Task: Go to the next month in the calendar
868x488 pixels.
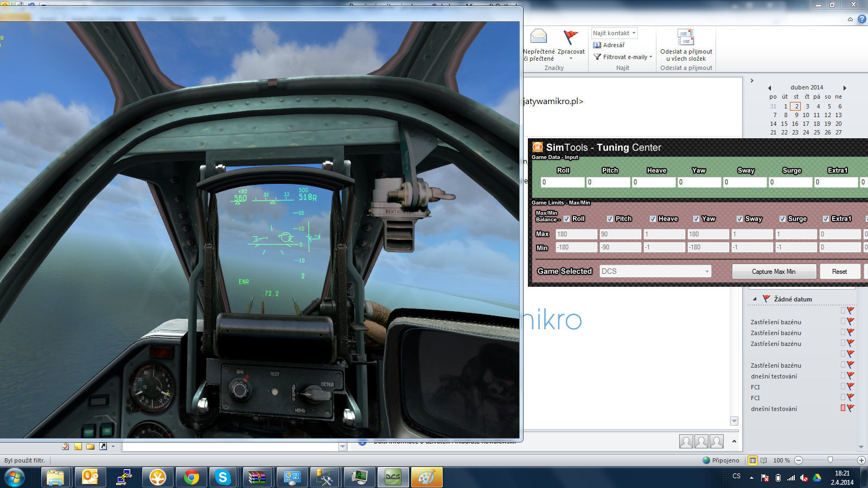Action: (845, 88)
